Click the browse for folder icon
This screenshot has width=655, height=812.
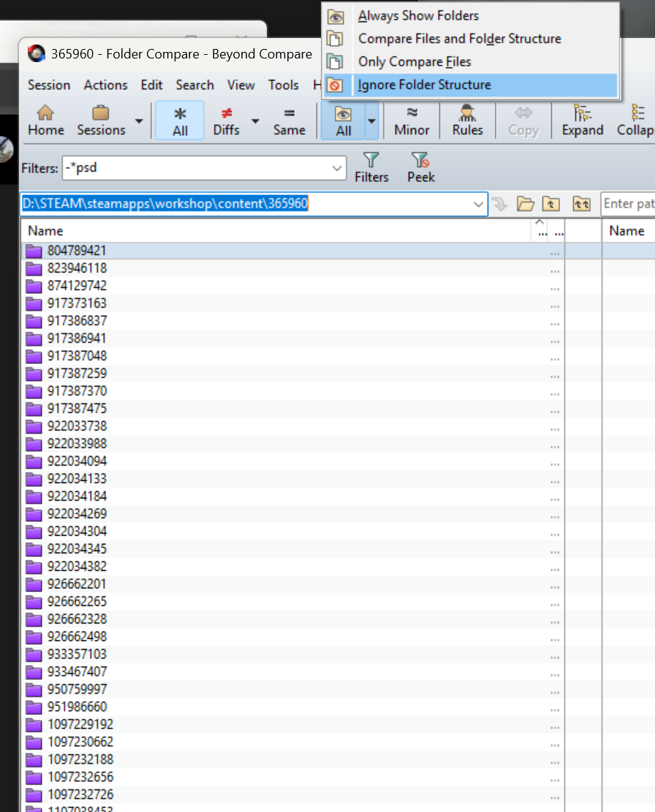click(x=525, y=204)
